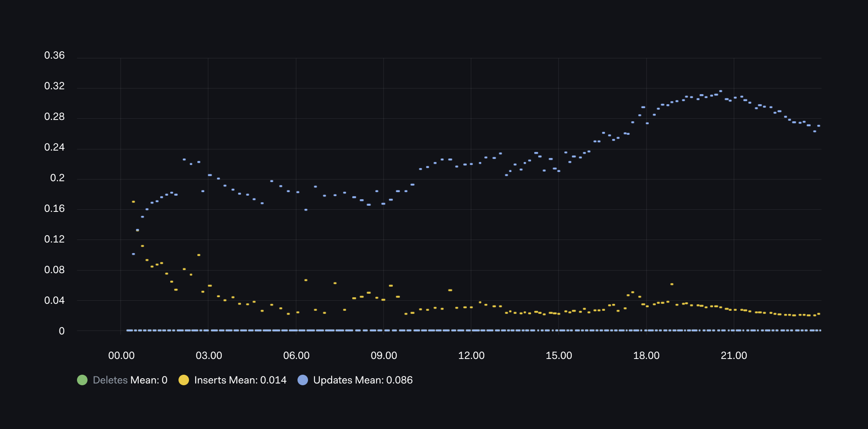Click the highest yellow Inserts data point
This screenshot has height=429, width=868.
[x=133, y=202]
